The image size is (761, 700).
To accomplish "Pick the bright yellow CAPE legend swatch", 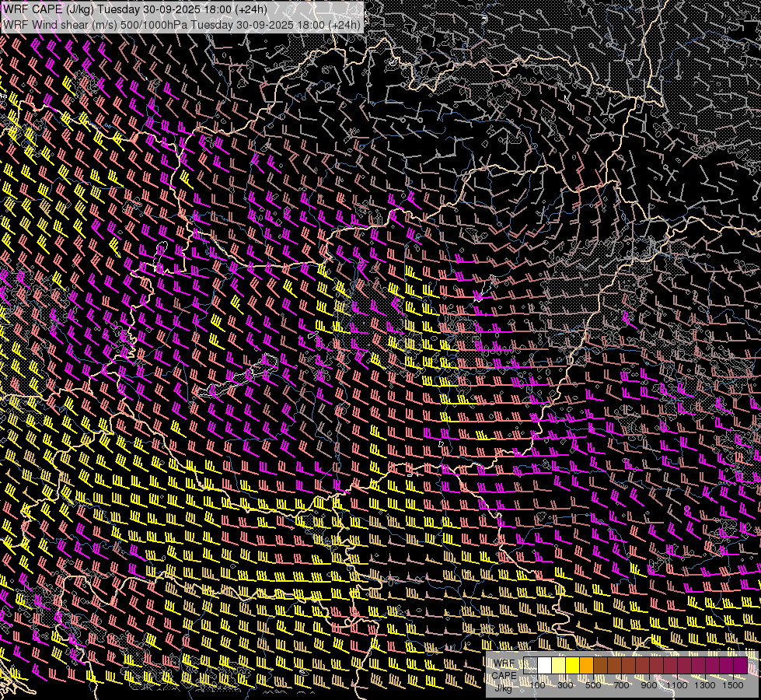I will (x=573, y=666).
